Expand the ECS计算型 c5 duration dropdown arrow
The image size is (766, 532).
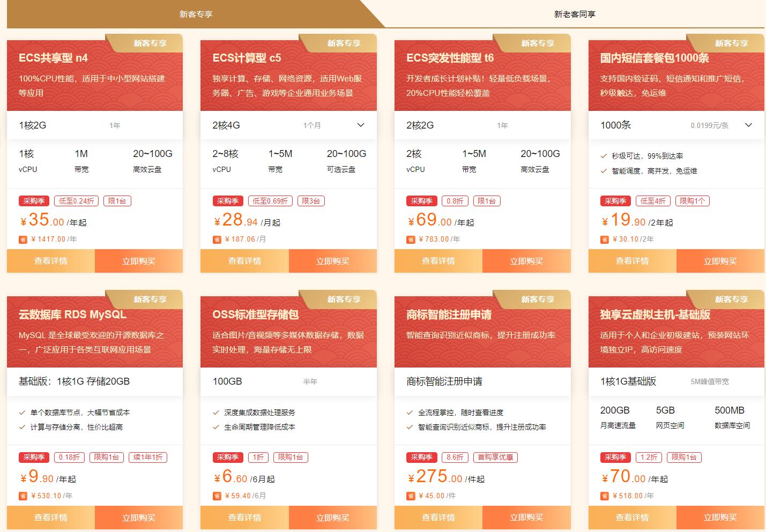[x=361, y=125]
